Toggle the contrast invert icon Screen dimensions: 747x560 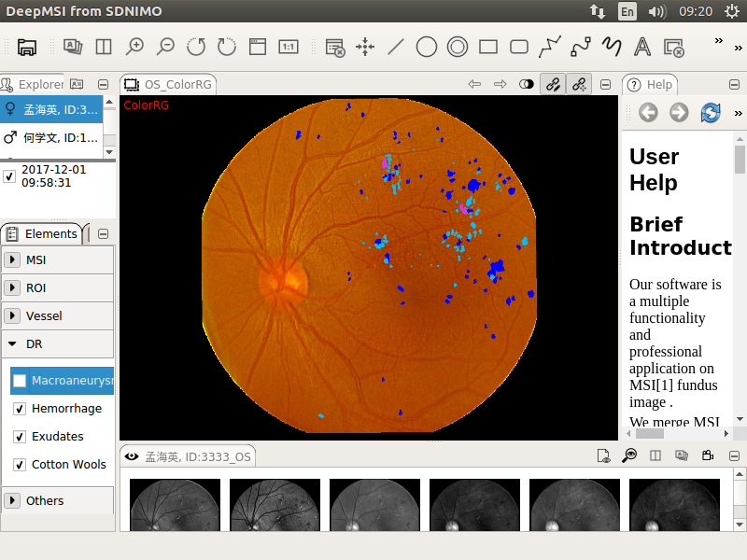click(526, 84)
